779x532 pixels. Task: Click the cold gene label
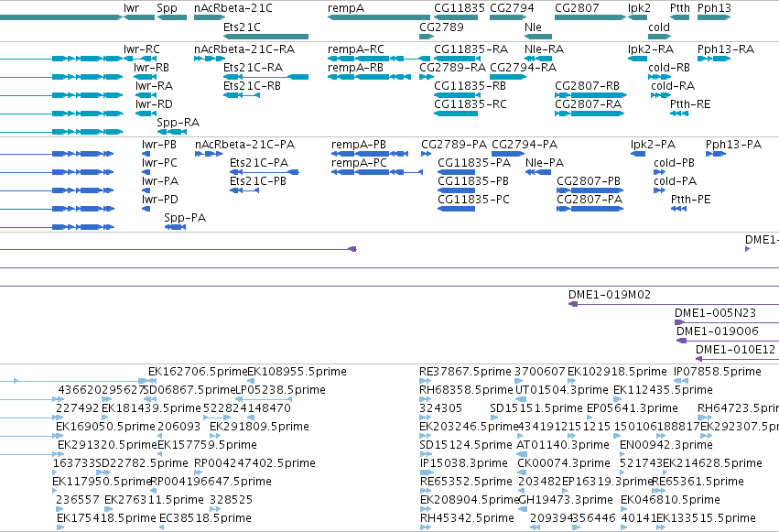click(659, 27)
